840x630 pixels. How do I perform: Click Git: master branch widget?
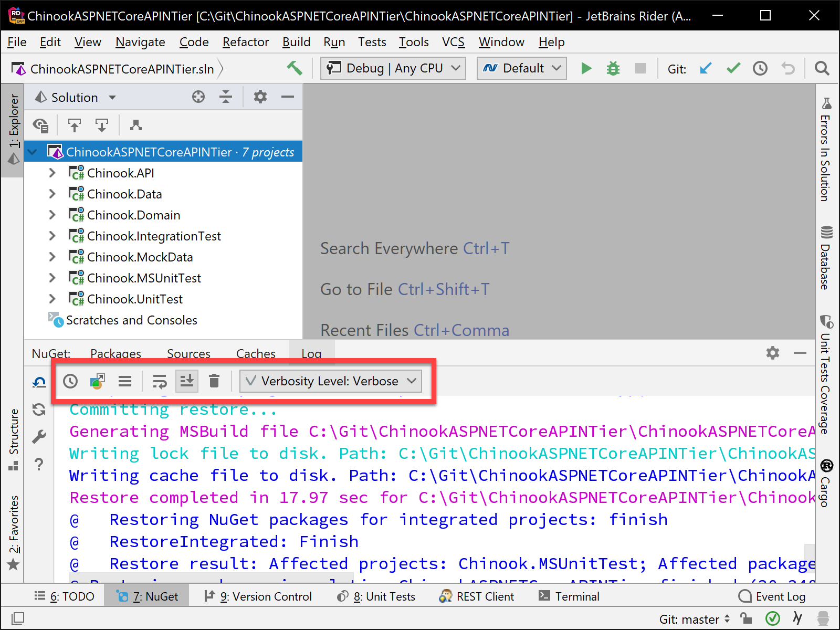click(x=695, y=619)
